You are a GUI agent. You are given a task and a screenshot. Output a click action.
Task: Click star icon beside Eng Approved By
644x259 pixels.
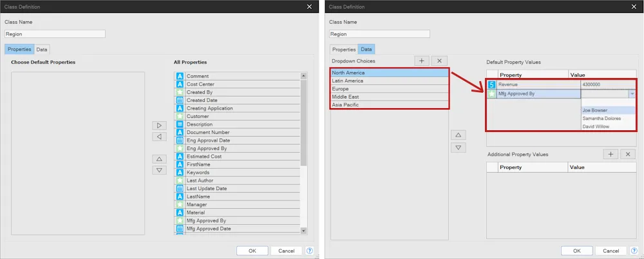point(180,148)
